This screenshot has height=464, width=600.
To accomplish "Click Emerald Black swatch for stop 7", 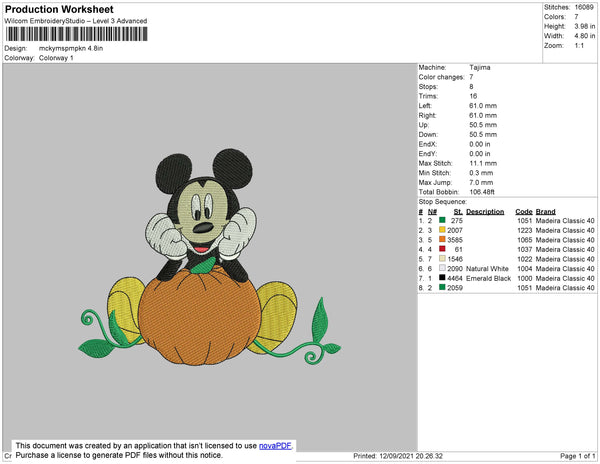I will tap(442, 278).
